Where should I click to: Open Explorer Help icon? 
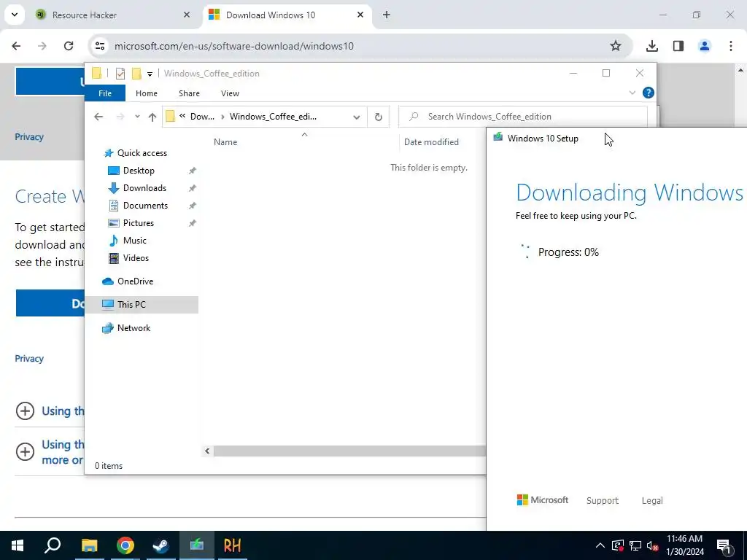[x=648, y=93]
